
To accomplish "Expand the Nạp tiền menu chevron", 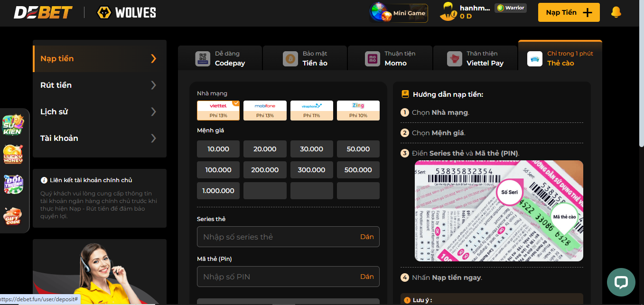I will coord(153,59).
